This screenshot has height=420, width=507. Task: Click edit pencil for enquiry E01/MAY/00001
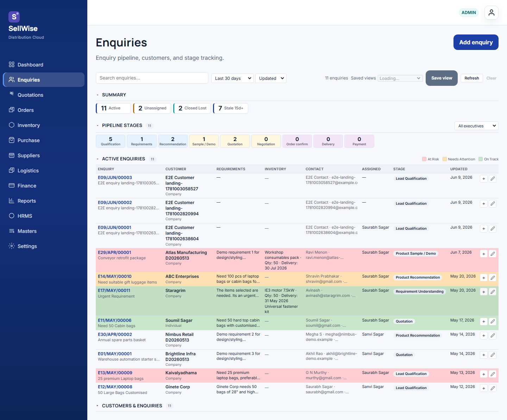pos(493,355)
